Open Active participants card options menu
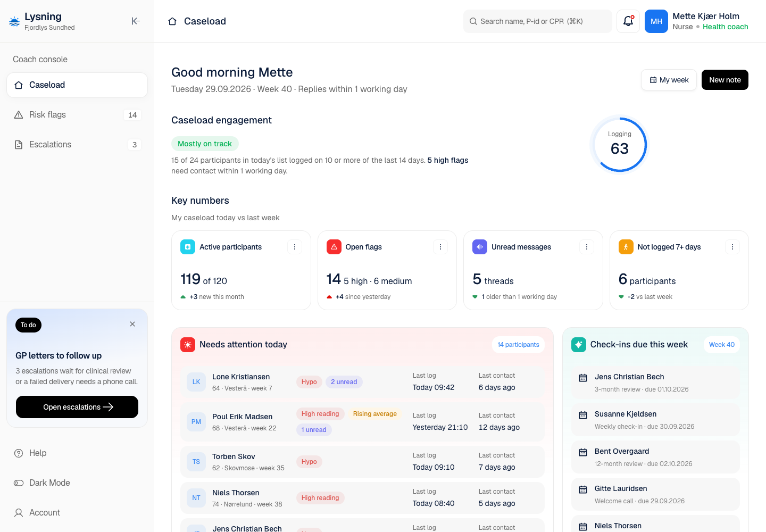 (x=295, y=247)
